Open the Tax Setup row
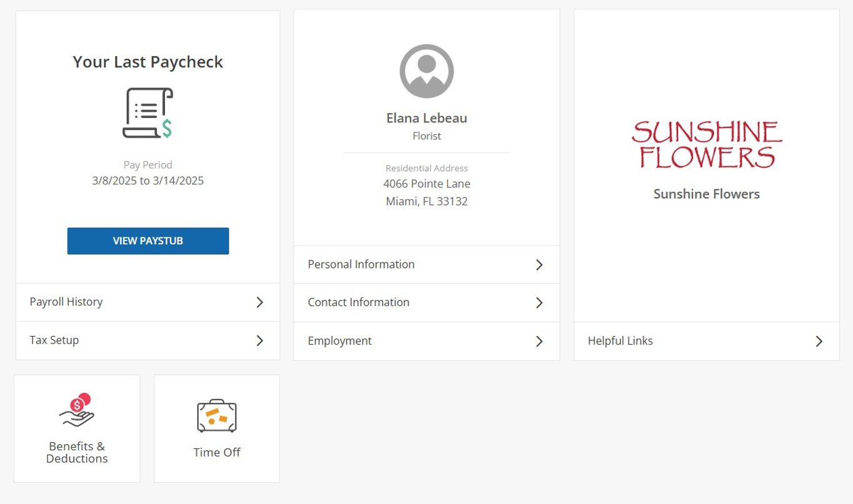 [148, 340]
